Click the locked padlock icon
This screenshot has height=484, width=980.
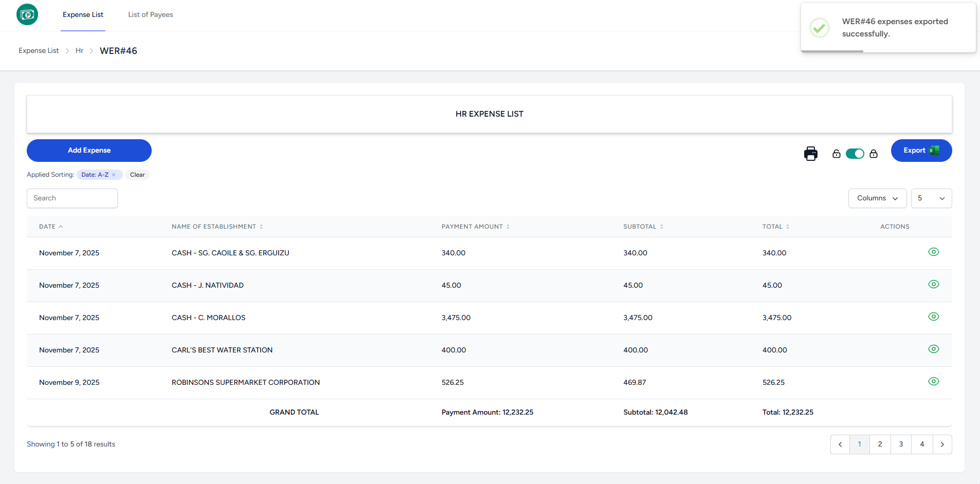(x=874, y=154)
